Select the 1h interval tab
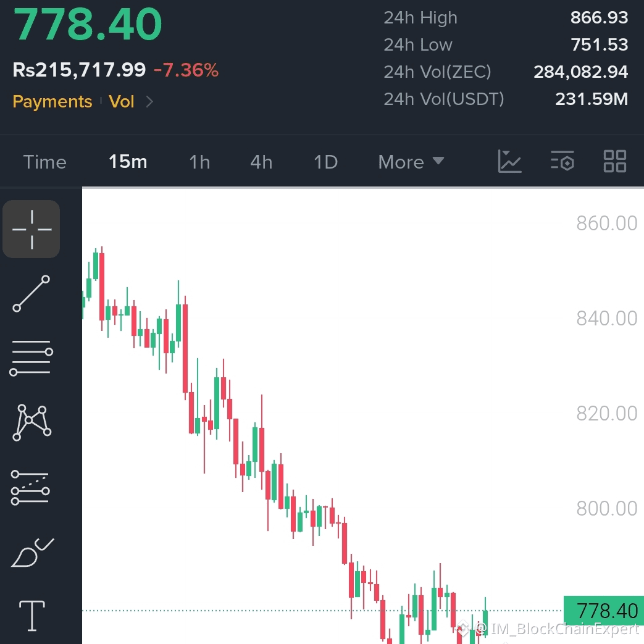Image resolution: width=644 pixels, height=644 pixels. pyautogui.click(x=199, y=162)
